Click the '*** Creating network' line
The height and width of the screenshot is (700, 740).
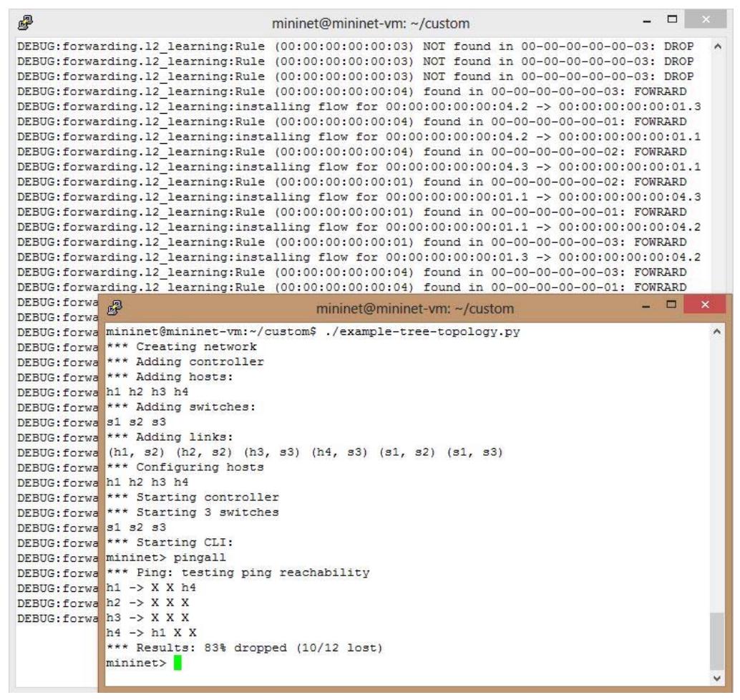pos(182,346)
